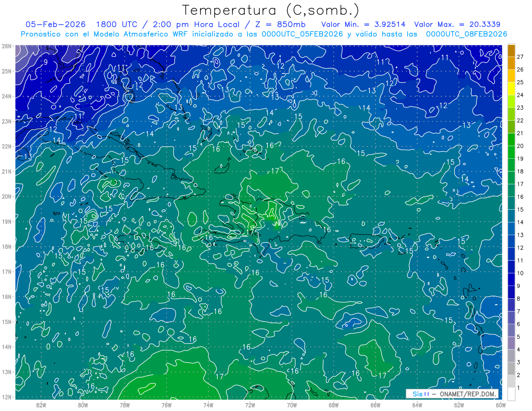Click the latitude axis label "25N"
The image size is (532, 411).
(x=6, y=71)
